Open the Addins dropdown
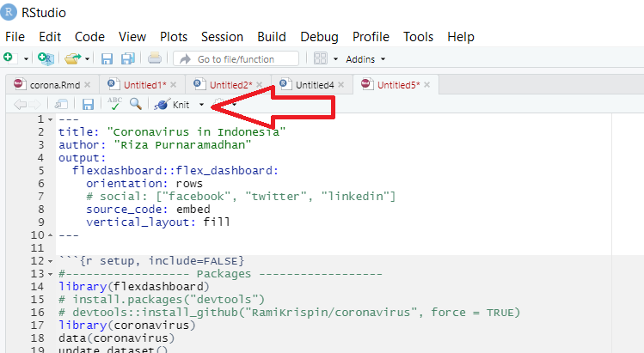The height and width of the screenshot is (353, 644). pyautogui.click(x=365, y=59)
